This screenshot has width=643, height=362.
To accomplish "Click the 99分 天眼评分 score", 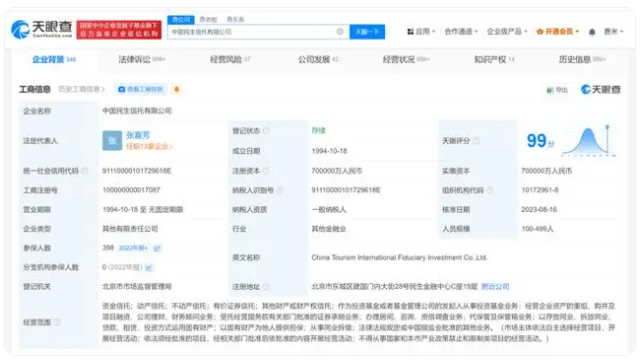I will click(x=540, y=141).
